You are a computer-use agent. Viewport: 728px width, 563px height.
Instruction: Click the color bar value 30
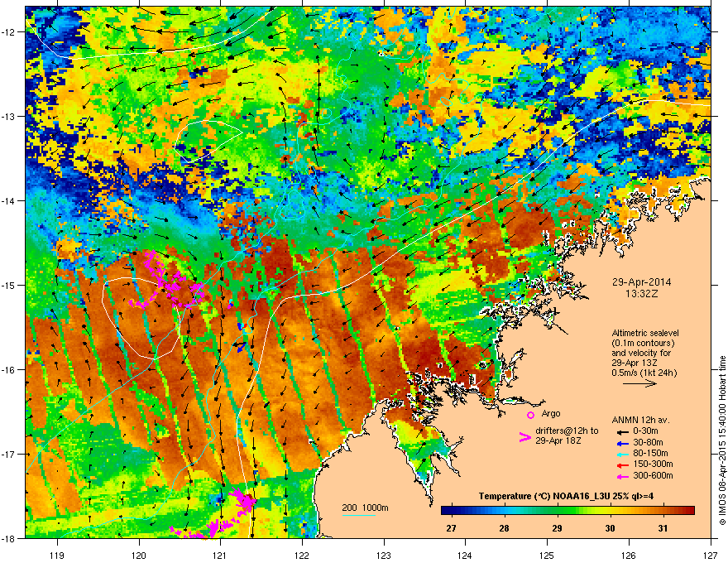point(610,528)
